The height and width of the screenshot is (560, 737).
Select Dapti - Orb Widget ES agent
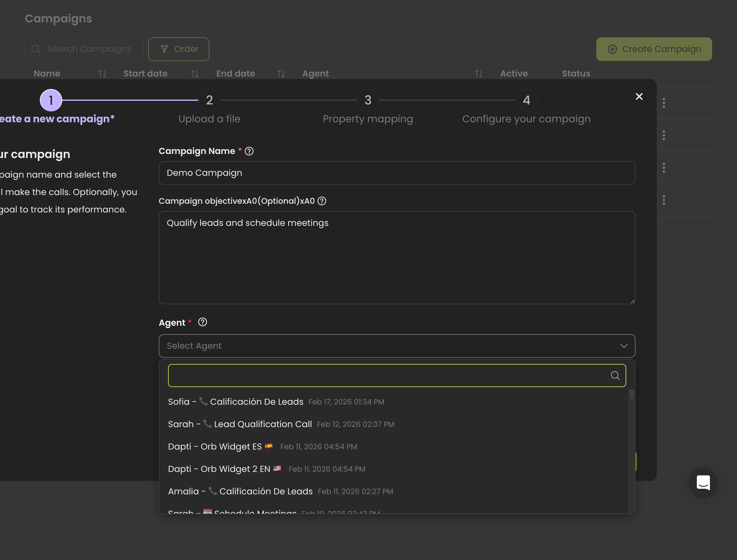tap(215, 447)
